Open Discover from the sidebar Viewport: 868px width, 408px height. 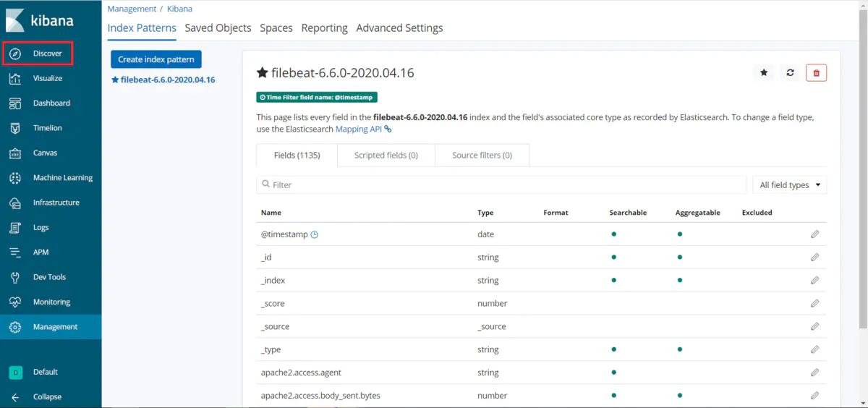pyautogui.click(x=47, y=54)
